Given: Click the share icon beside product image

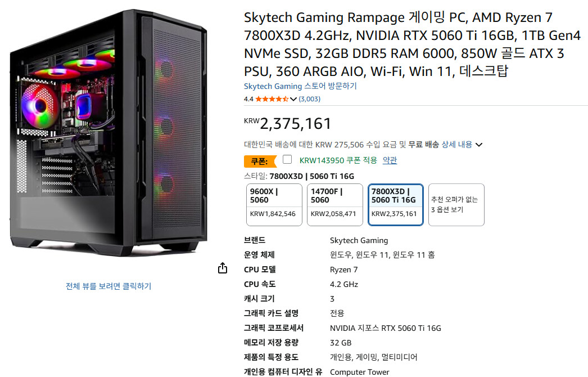Looking at the screenshot, I should click(x=223, y=268).
